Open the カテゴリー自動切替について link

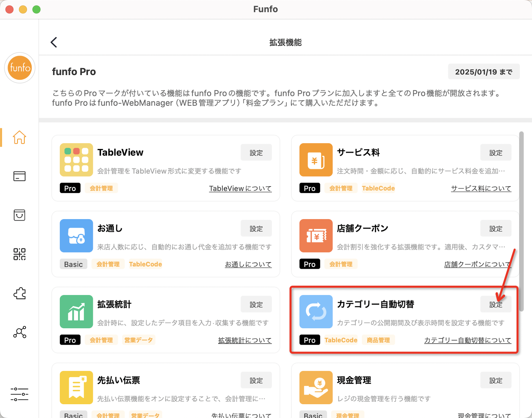point(468,340)
